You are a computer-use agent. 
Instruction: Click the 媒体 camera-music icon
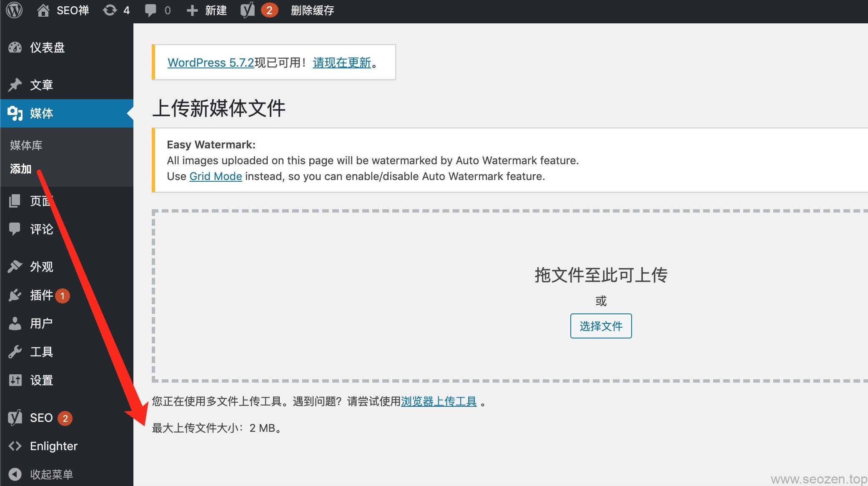(x=15, y=113)
